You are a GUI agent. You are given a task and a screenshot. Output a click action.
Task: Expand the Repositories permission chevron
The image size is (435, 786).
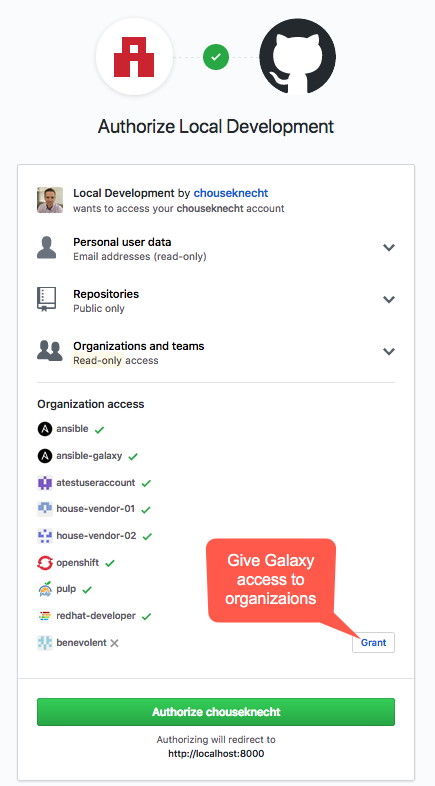(x=389, y=299)
